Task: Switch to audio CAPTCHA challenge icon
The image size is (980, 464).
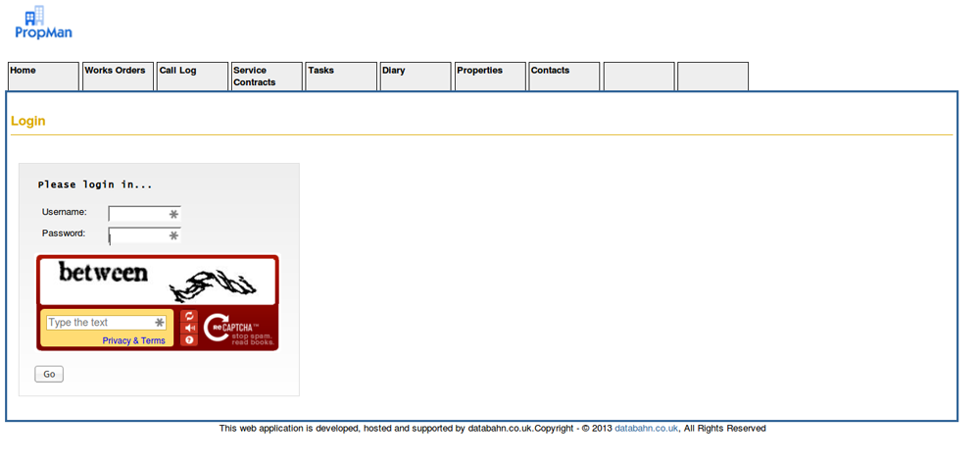Action: pyautogui.click(x=189, y=328)
